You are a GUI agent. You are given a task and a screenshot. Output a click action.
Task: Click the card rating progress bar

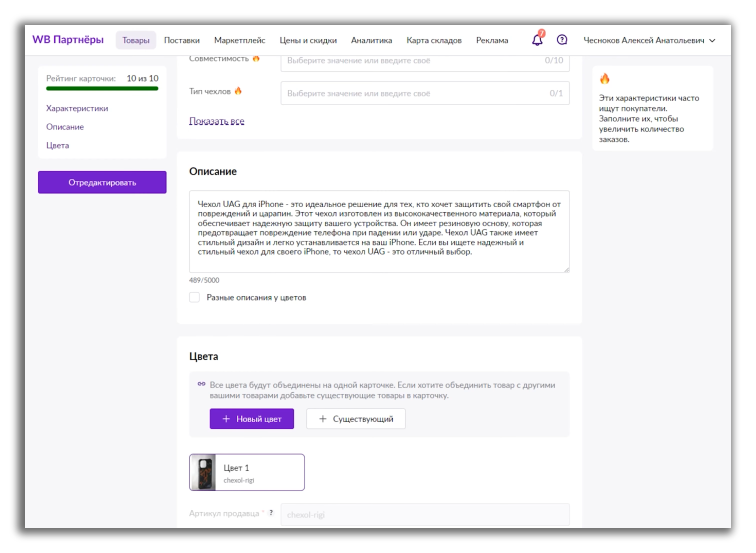[x=102, y=88]
